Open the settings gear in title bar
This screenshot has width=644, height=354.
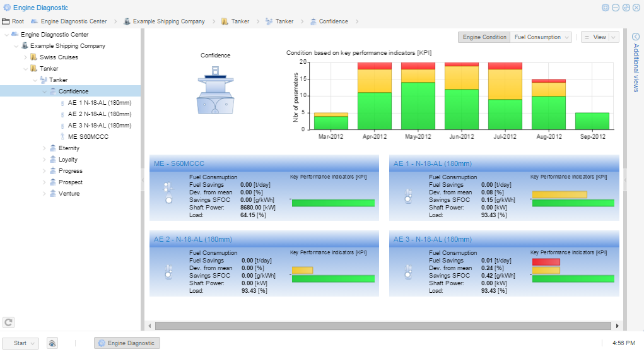(606, 8)
